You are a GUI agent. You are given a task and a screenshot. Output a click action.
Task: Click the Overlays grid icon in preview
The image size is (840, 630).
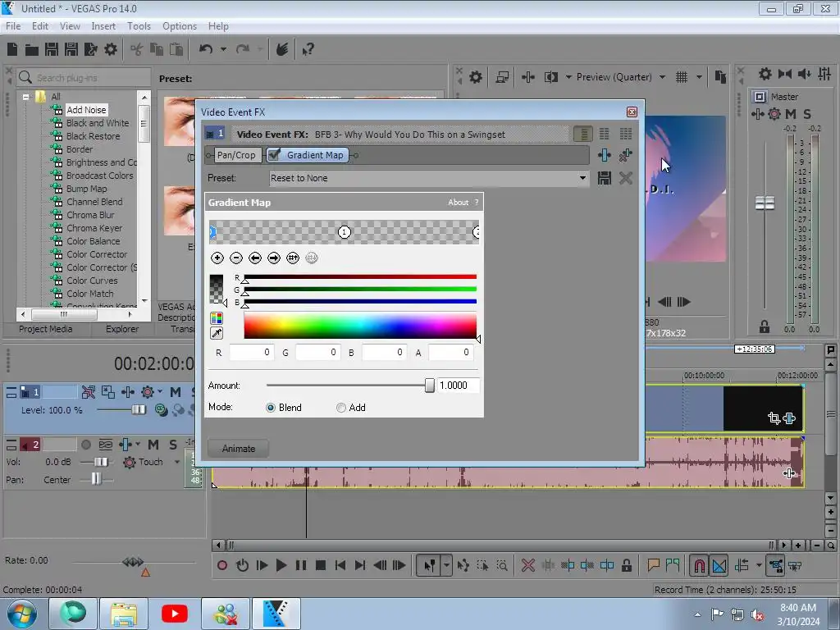pos(682,77)
